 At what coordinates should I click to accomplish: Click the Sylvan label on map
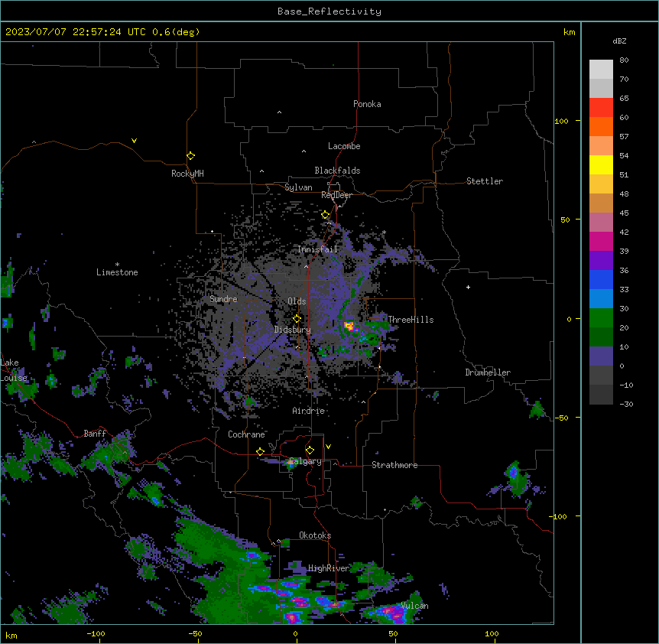click(298, 187)
